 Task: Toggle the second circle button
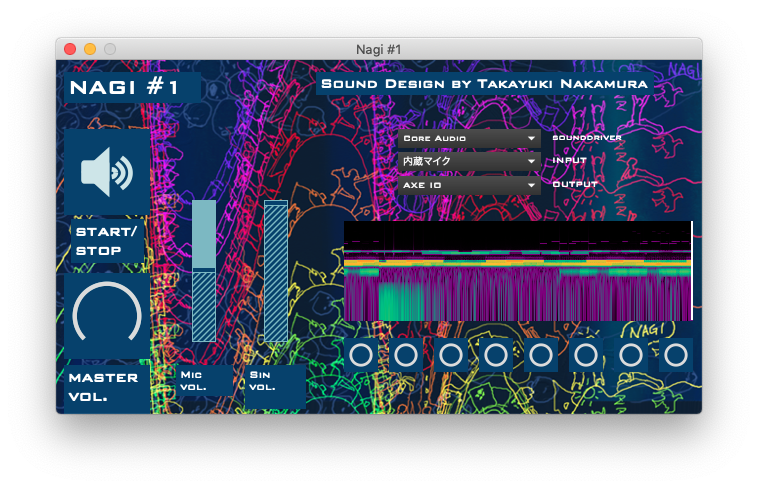click(406, 355)
